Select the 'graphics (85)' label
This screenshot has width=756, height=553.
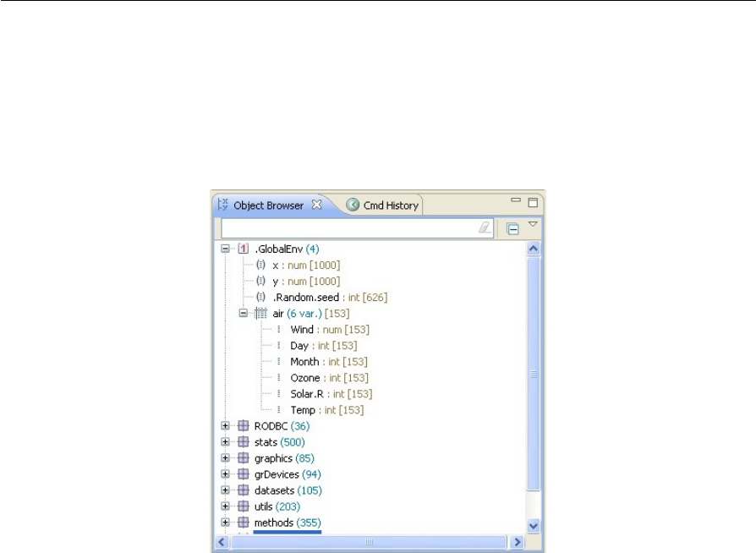pos(284,458)
